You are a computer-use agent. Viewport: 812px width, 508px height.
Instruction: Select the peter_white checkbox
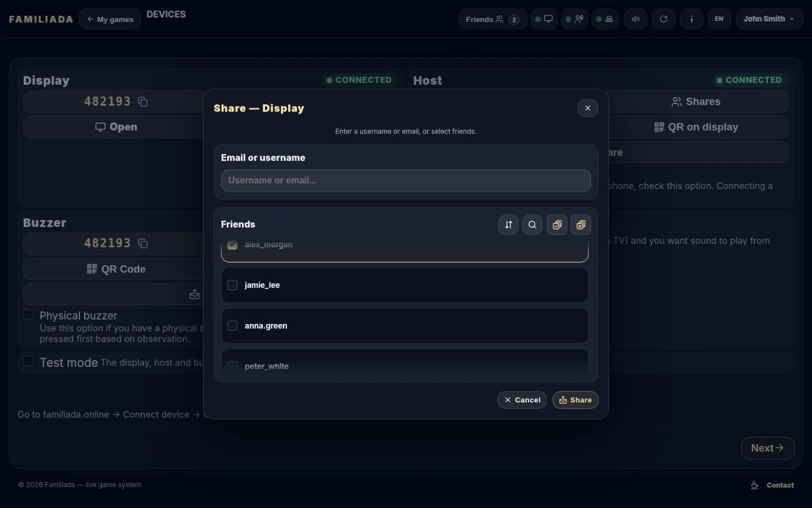(233, 366)
